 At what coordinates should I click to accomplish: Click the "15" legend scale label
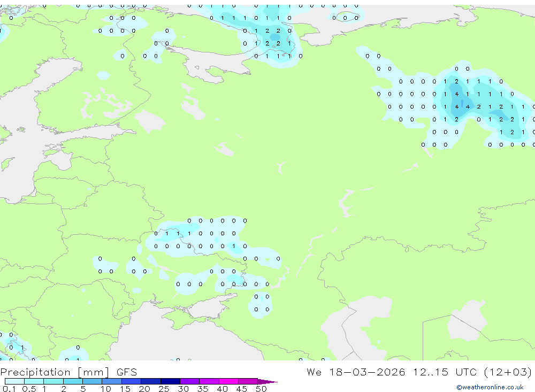(x=125, y=389)
